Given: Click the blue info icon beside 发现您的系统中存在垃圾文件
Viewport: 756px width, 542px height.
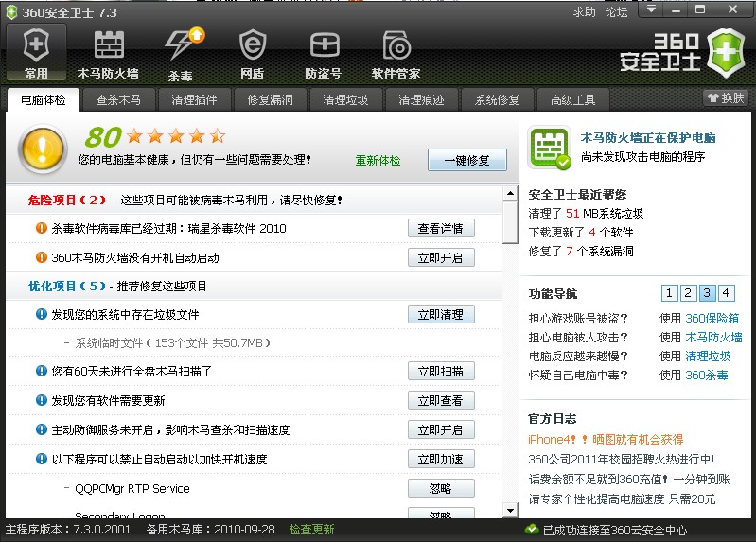Looking at the screenshot, I should coord(42,314).
